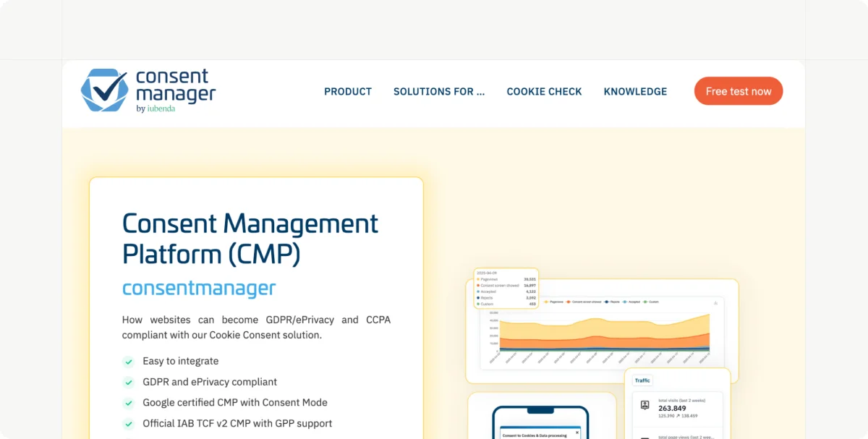868x439 pixels.
Task: Click the Consent Management Platform (CMP) heading
Action: pyautogui.click(x=250, y=239)
